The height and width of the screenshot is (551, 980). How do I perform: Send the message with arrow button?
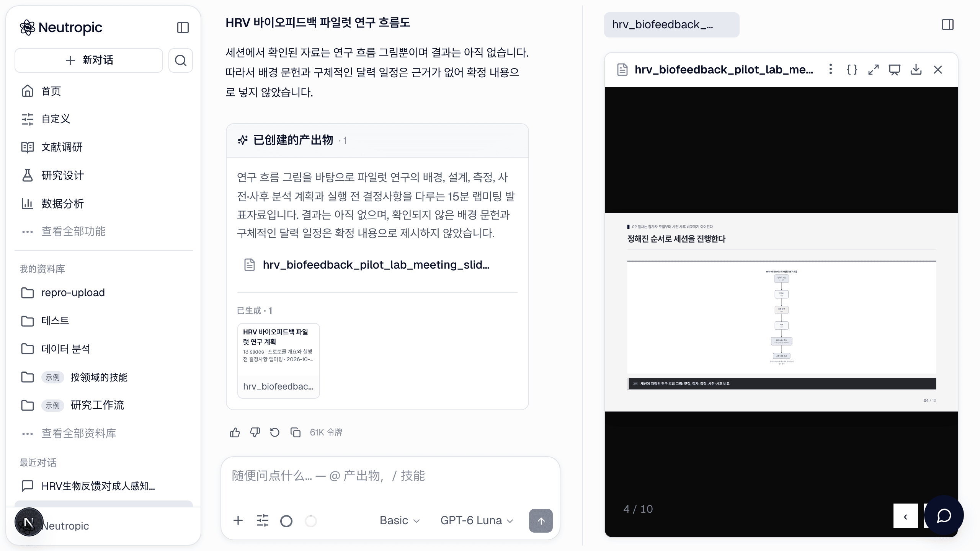pyautogui.click(x=541, y=521)
